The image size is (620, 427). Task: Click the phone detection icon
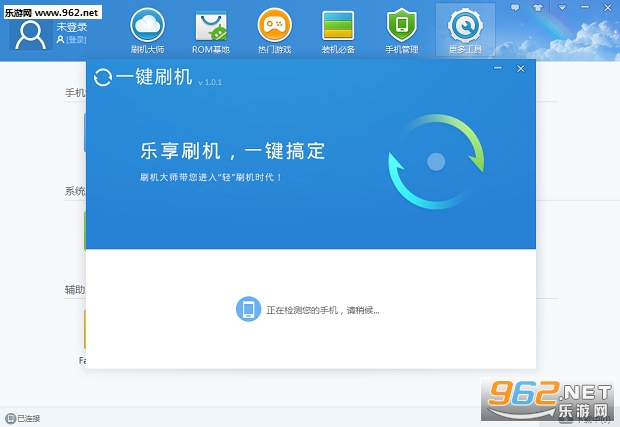click(248, 309)
